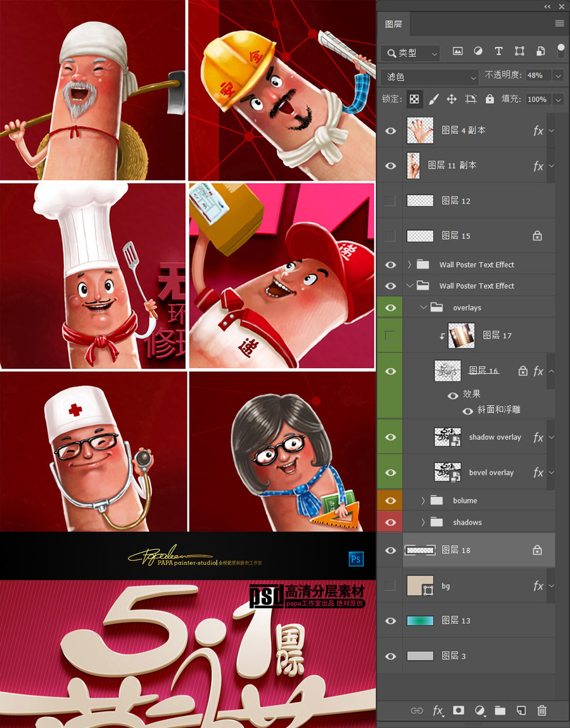Click the link layers icon at bottom
The image size is (570, 728).
click(417, 710)
